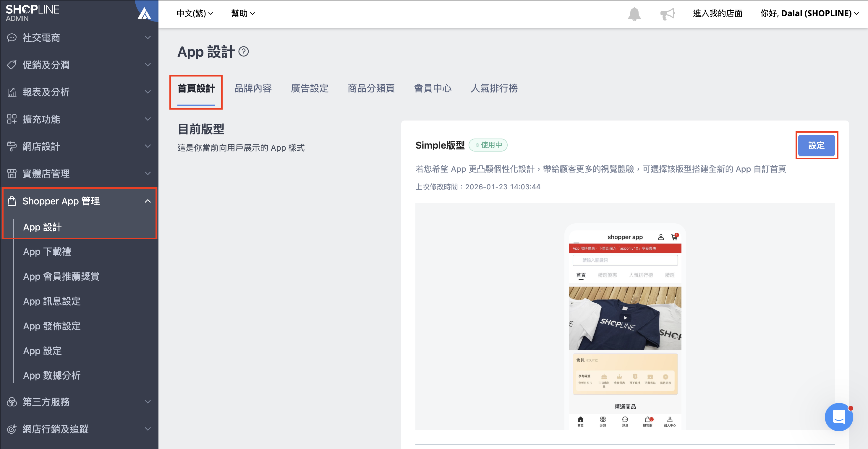The height and width of the screenshot is (449, 868).
Task: Click the 報表及分析 chart icon
Action: (x=12, y=92)
